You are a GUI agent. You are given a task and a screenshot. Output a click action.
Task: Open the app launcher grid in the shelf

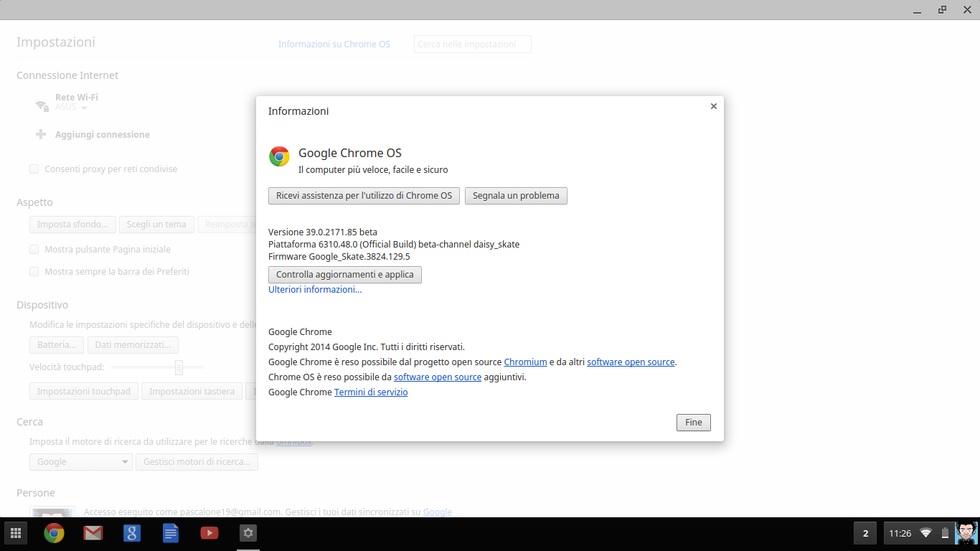click(x=16, y=533)
